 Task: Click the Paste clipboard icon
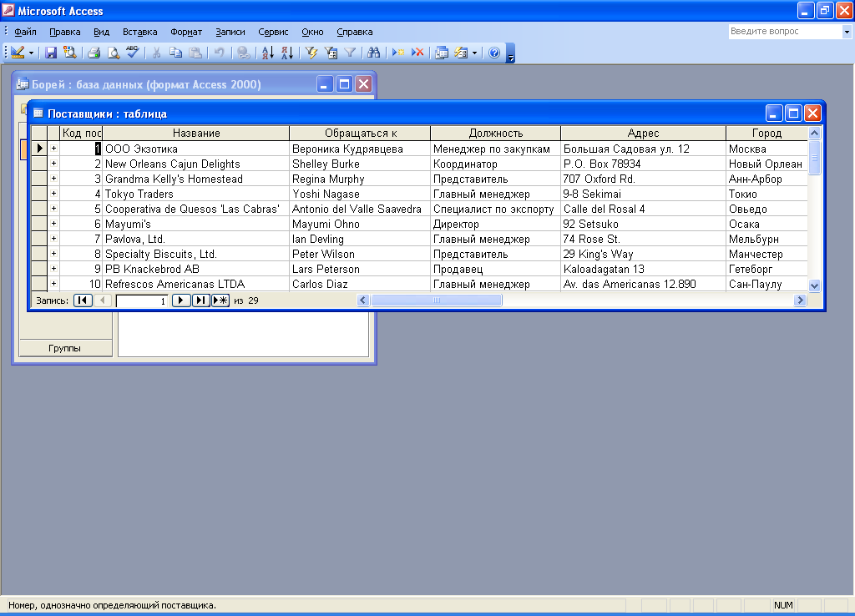coord(195,53)
